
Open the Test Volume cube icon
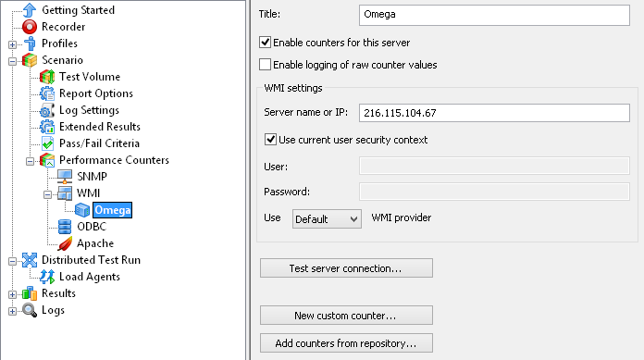pyautogui.click(x=47, y=77)
